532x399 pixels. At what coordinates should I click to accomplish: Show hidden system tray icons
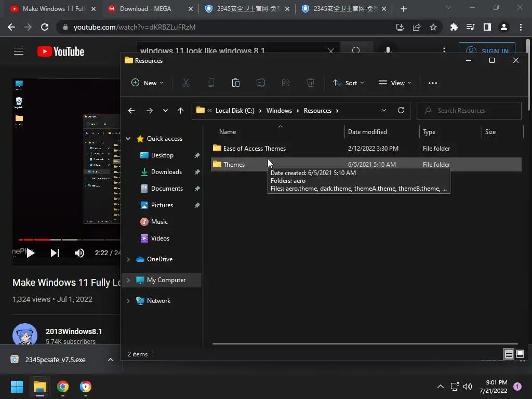[x=441, y=387]
